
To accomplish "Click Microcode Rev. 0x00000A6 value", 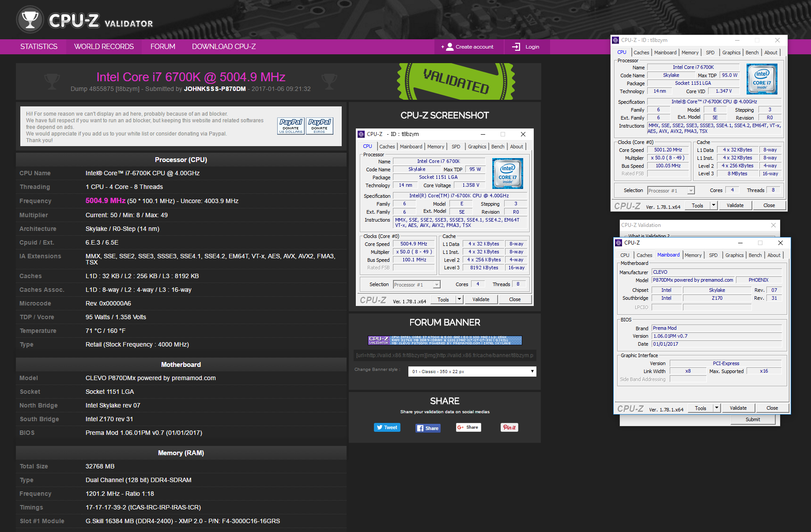I will click(108, 303).
